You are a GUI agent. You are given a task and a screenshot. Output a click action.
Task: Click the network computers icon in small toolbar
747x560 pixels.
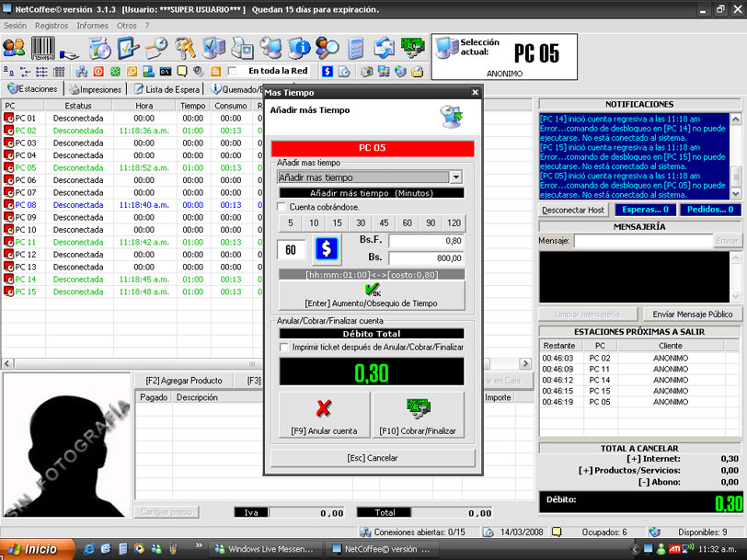(x=82, y=72)
